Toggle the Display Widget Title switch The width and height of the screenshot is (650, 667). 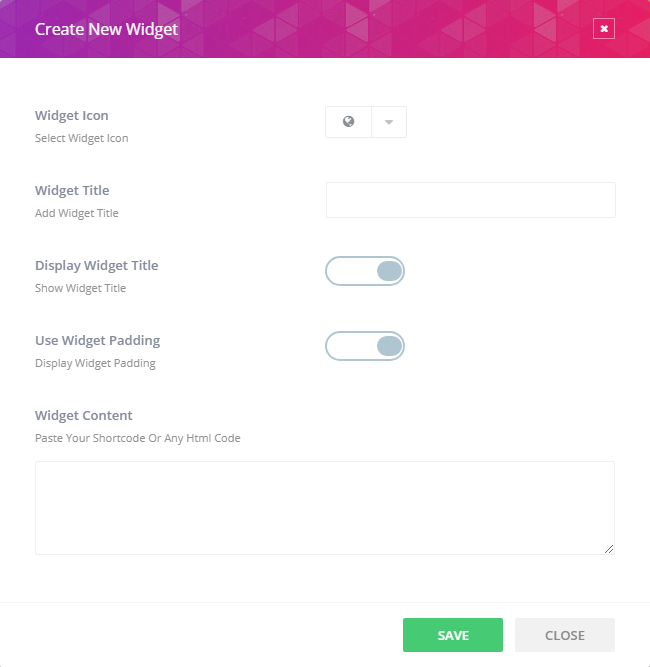click(x=365, y=271)
